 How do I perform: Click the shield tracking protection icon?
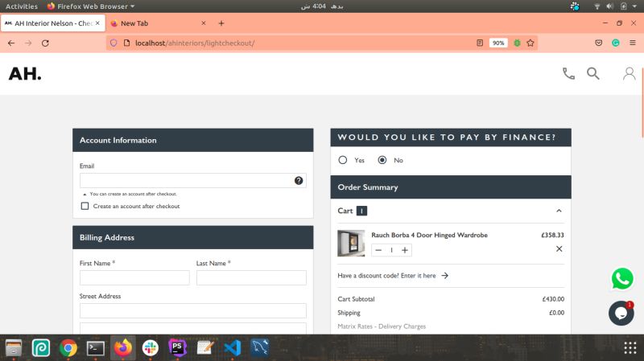pos(114,43)
